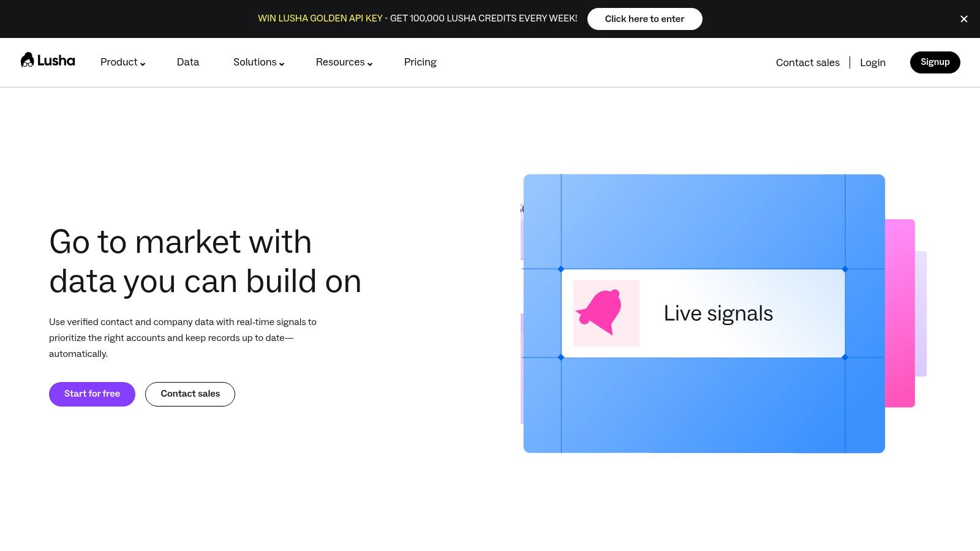The image size is (980, 551).
Task: Click the black Signup button
Action: (935, 62)
